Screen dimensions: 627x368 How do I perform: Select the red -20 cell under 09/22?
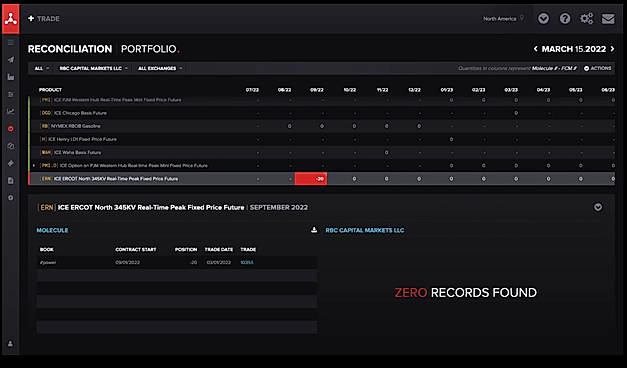click(x=311, y=179)
